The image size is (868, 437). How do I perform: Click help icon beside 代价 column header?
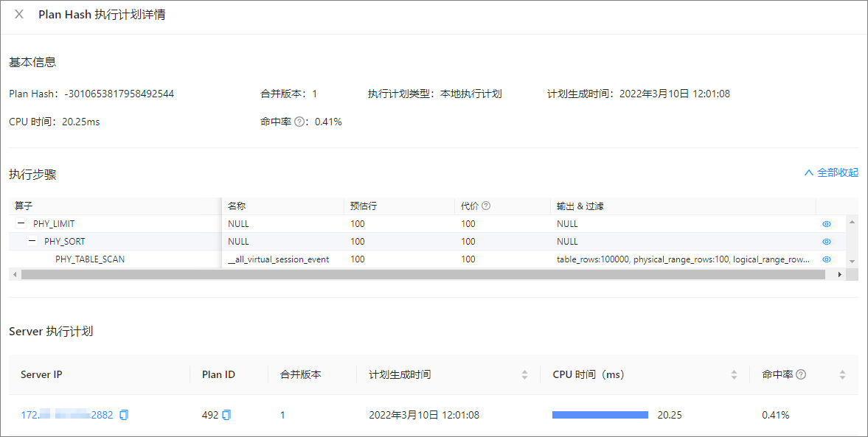point(486,206)
